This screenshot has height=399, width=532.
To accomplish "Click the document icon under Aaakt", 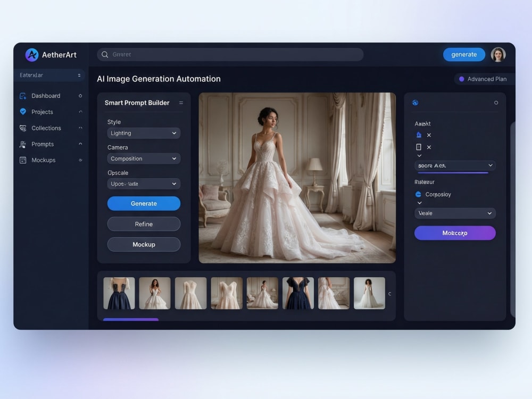I will point(419,147).
